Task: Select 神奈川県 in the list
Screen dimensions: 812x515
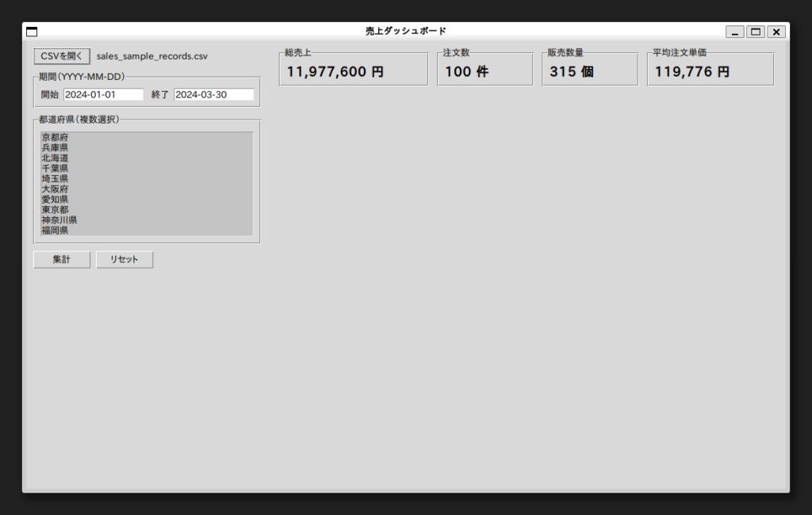Action: 59,220
